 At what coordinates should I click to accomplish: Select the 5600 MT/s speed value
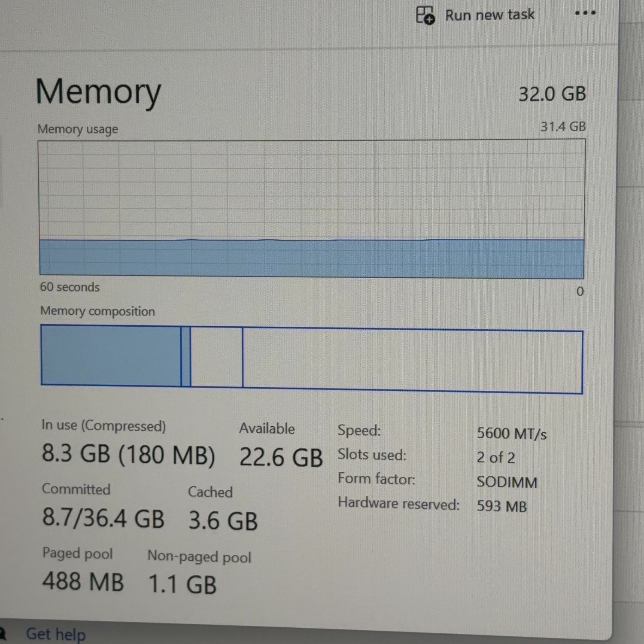pos(512,434)
